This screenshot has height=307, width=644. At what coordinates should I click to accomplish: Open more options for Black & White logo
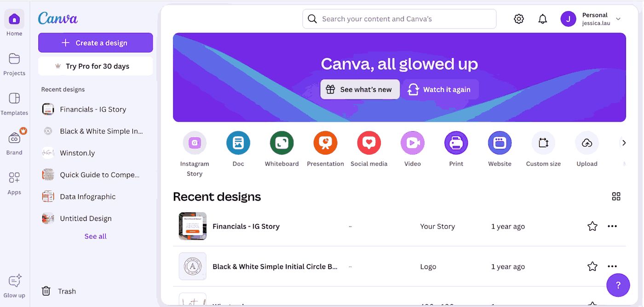pyautogui.click(x=612, y=266)
